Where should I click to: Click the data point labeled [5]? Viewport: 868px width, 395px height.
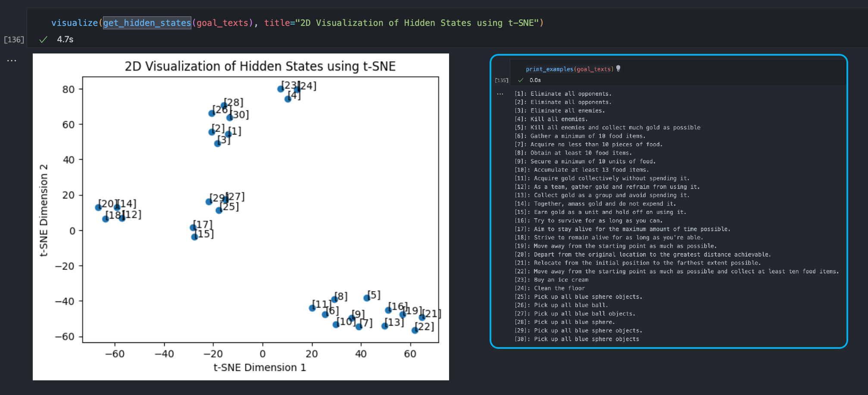click(x=367, y=298)
